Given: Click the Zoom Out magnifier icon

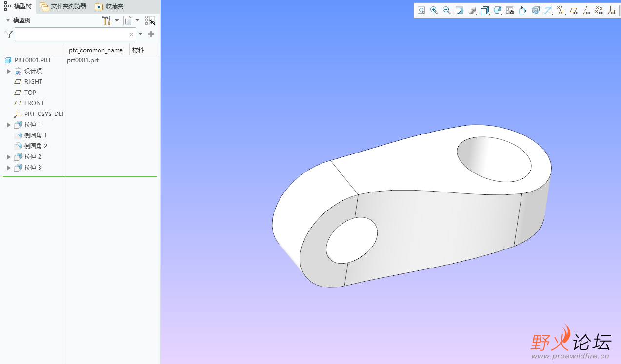Looking at the screenshot, I should pos(447,10).
